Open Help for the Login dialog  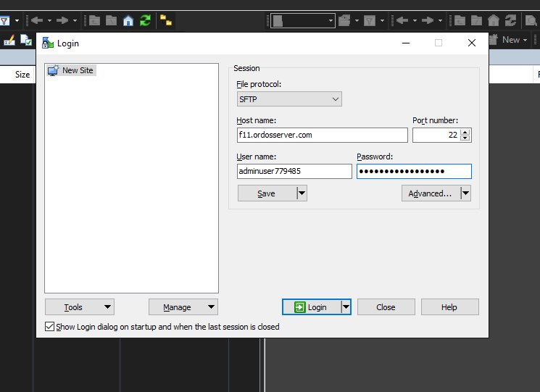point(449,307)
